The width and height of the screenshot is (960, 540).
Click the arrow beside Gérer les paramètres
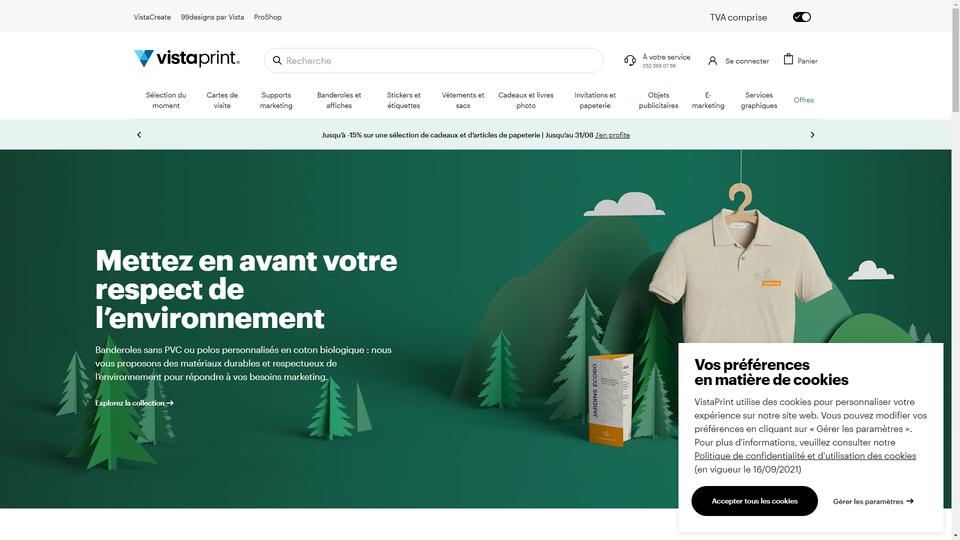[910, 501]
